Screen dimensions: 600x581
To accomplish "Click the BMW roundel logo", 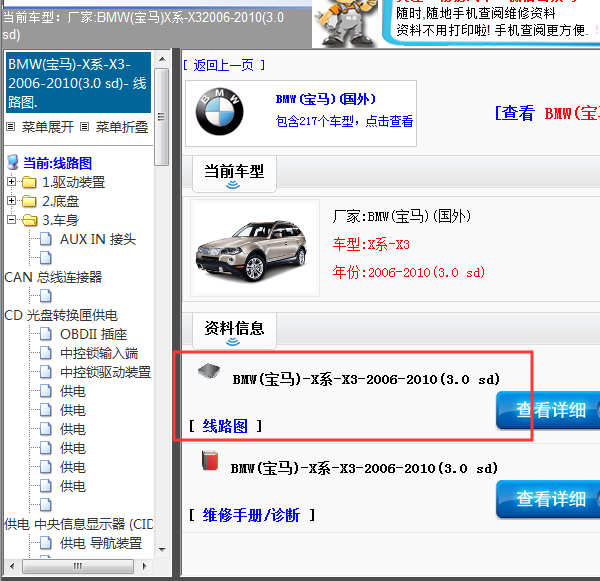I will pyautogui.click(x=220, y=112).
